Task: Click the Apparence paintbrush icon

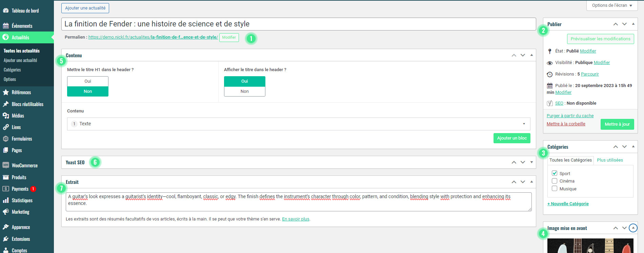Action: coord(6,227)
